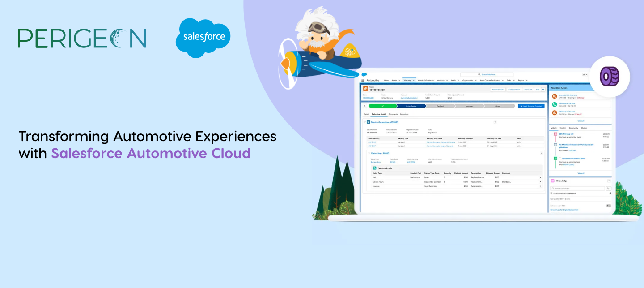
Task: Select the Approved path stage
Action: coord(469,106)
